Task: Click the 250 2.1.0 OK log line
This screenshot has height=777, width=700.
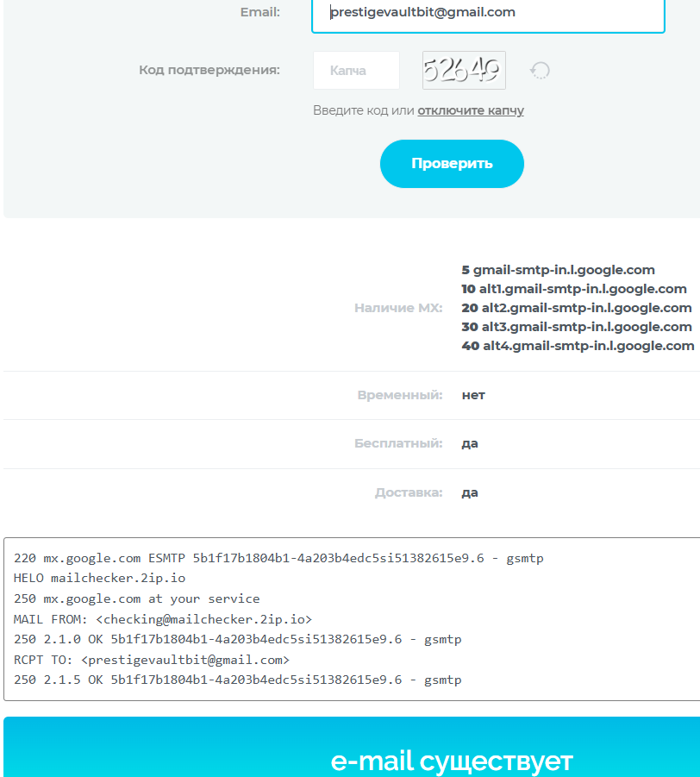Action: tap(237, 639)
